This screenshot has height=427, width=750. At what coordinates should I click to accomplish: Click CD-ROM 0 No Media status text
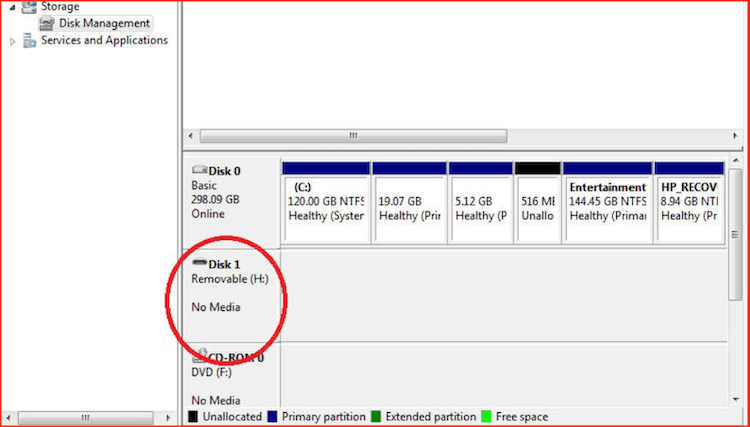(216, 400)
